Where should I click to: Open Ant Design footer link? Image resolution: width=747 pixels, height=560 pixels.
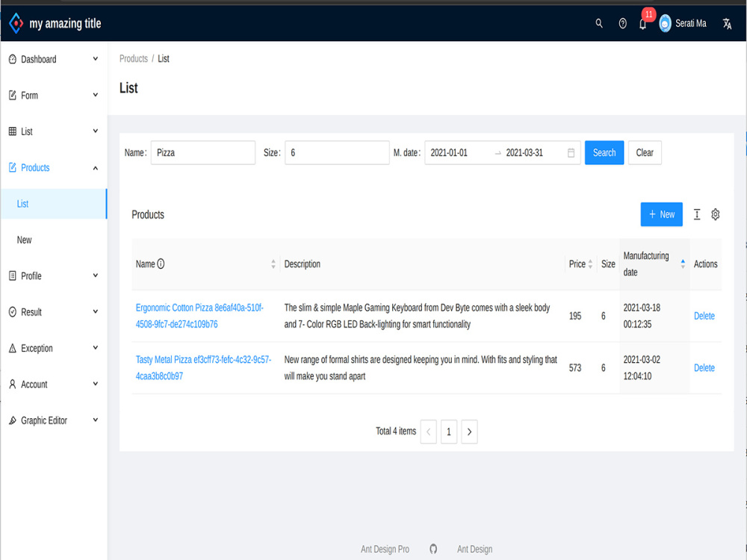474,549
